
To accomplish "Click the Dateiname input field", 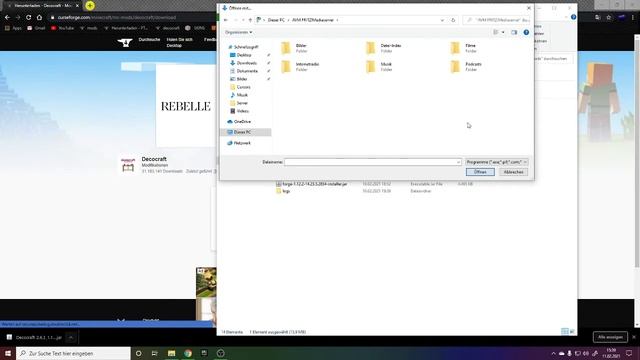I will coord(370,162).
